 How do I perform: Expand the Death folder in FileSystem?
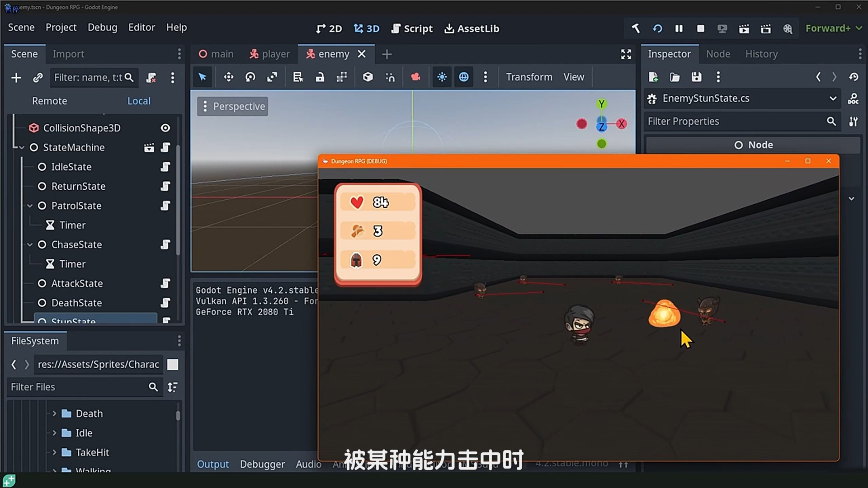point(54,413)
